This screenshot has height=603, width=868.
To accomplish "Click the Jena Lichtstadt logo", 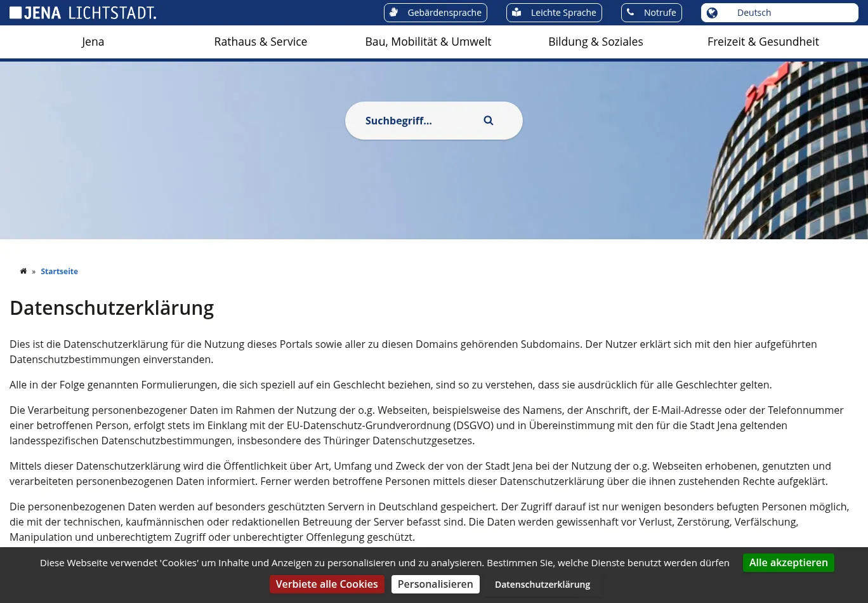I will click(x=82, y=13).
